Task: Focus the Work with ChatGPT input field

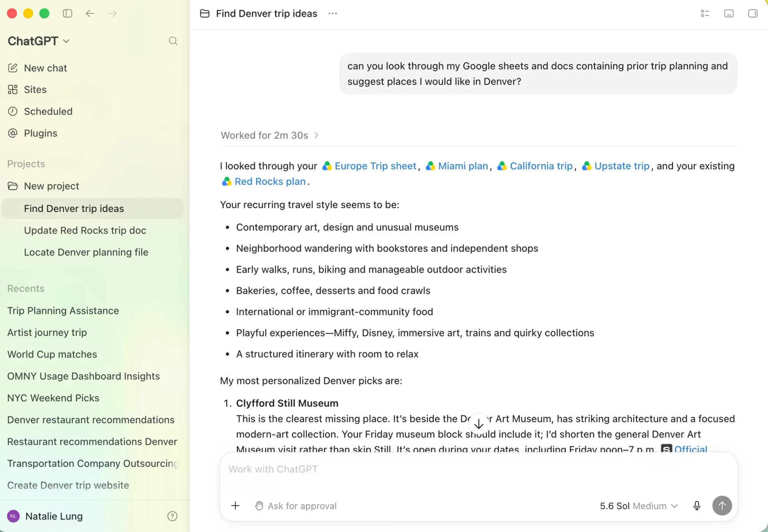Action: point(478,469)
